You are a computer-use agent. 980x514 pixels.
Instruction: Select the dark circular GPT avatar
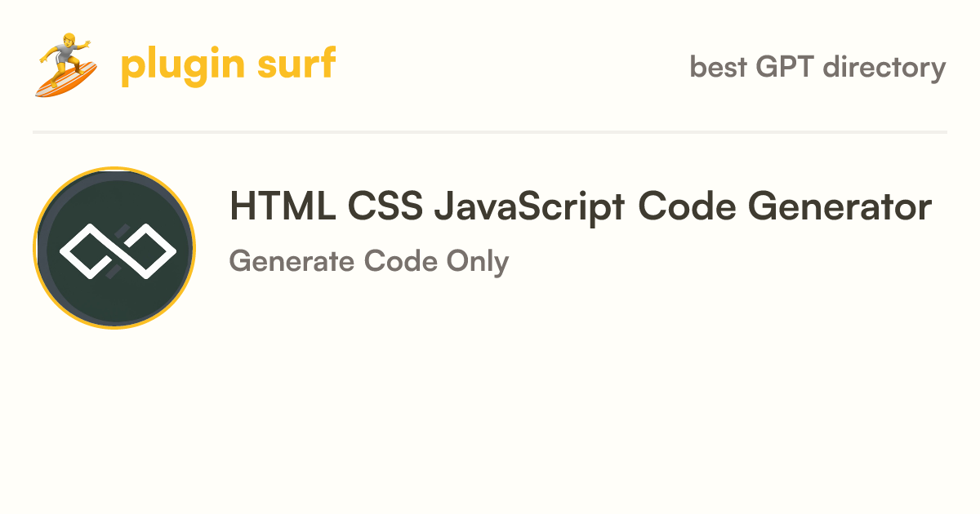pyautogui.click(x=114, y=248)
